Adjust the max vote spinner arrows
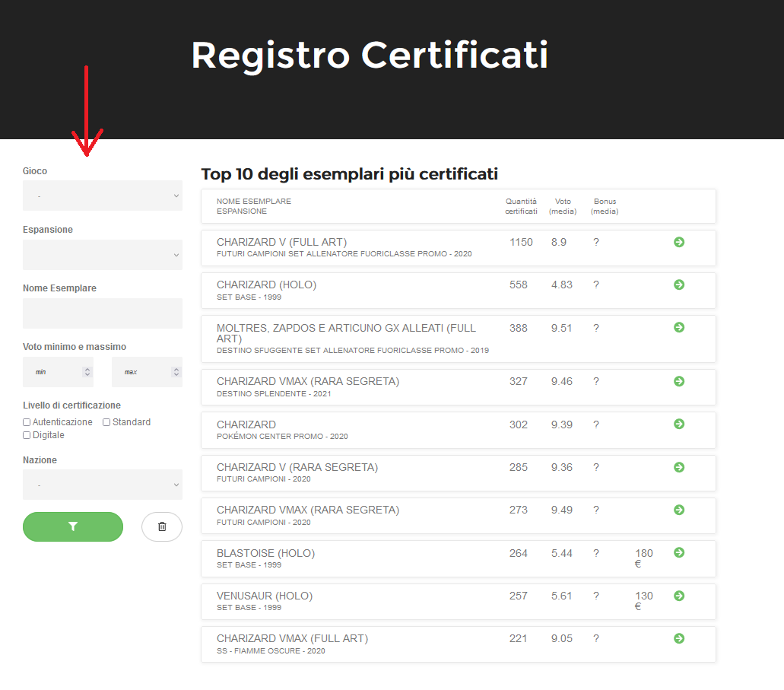Screen dimensions: 784x690 coord(176,372)
